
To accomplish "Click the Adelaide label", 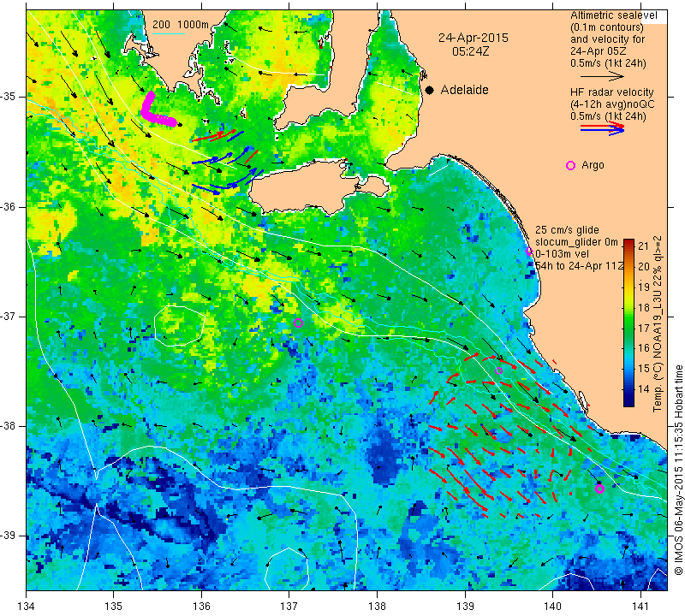I will click(464, 90).
